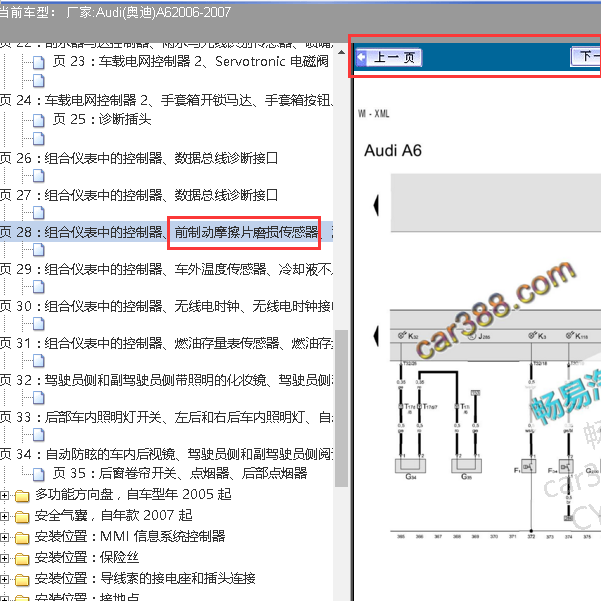Expand 安装位置 MMI 信息系统控制器 folder
601x601 pixels.
pyautogui.click(x=4, y=537)
